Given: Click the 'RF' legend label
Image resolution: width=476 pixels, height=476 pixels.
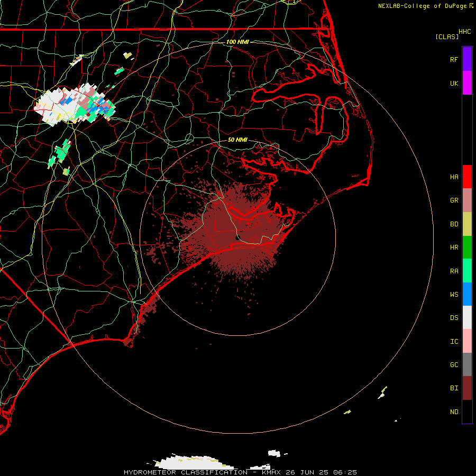Looking at the screenshot, I should coord(454,60).
